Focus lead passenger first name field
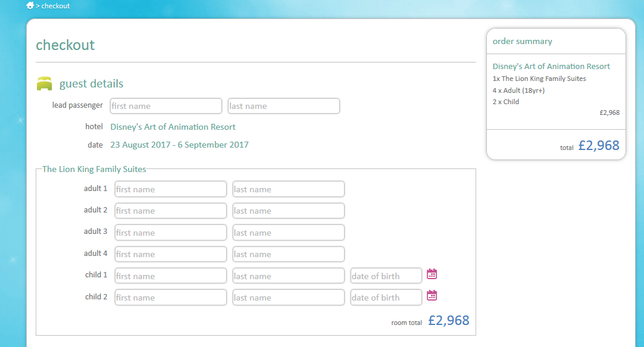644x347 pixels. (x=165, y=106)
